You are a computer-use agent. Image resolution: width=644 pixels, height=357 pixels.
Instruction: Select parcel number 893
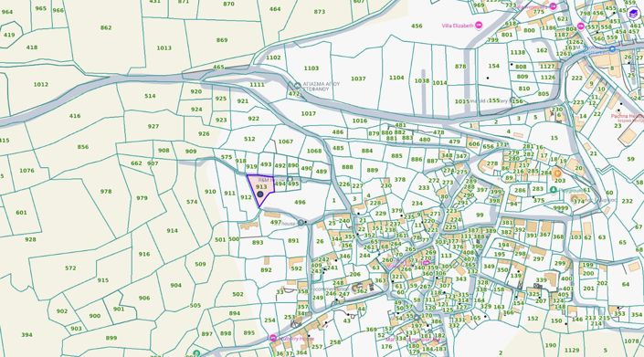coord(258,243)
